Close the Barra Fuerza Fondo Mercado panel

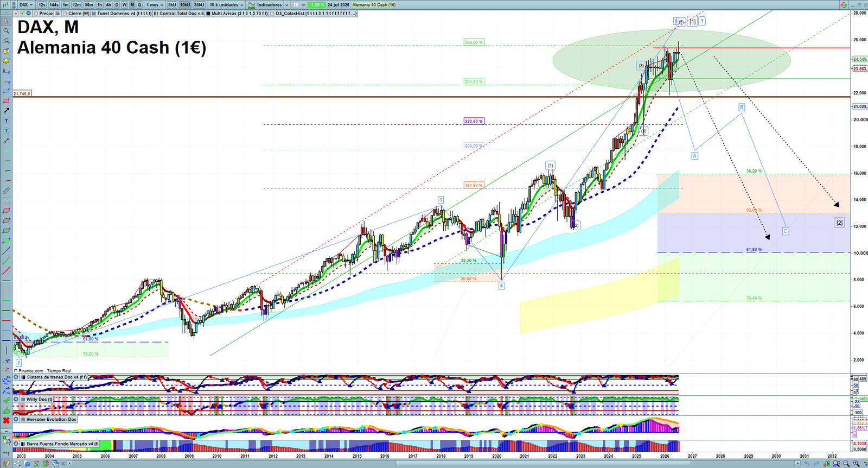pyautogui.click(x=16, y=444)
